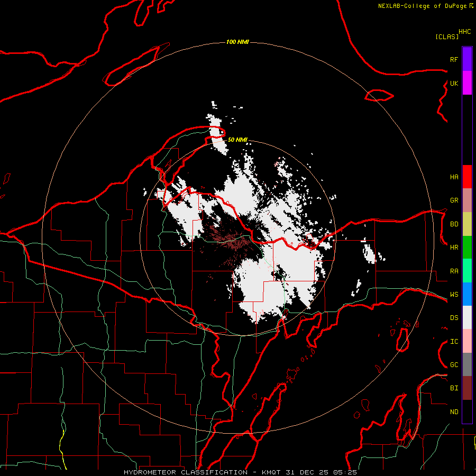The width and height of the screenshot is (476, 476).
Task: Click the '50 NMI' range ring label
Action: click(237, 140)
